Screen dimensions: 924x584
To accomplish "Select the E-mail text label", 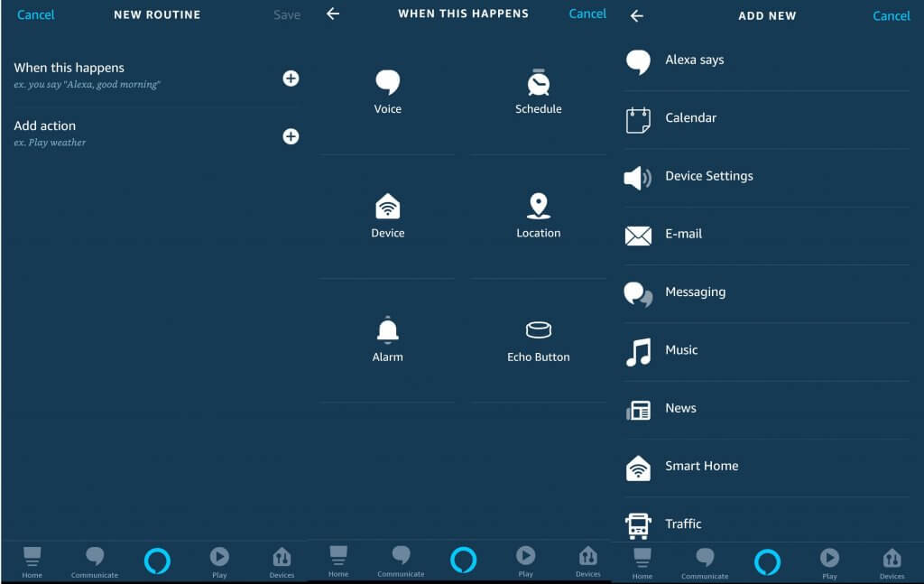I will pyautogui.click(x=684, y=234).
